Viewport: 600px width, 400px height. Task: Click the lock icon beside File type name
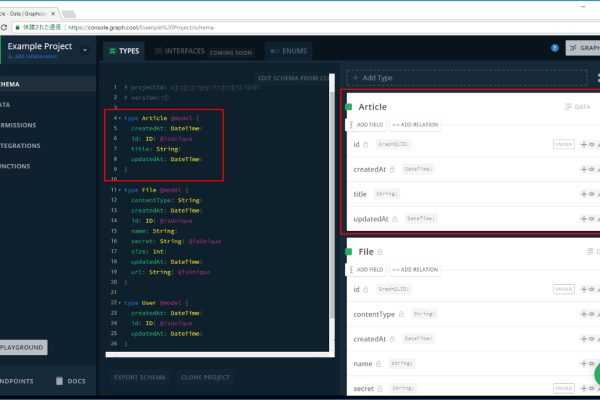(381, 252)
